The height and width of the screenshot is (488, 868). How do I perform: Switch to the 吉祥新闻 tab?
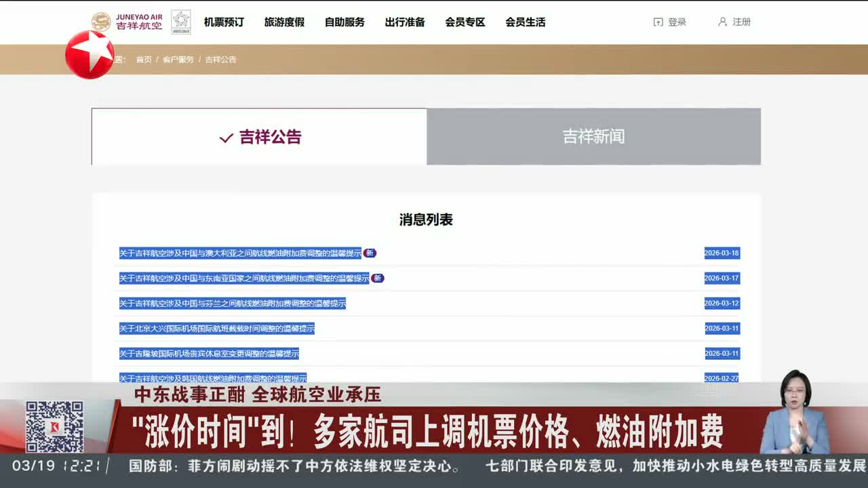pos(593,137)
